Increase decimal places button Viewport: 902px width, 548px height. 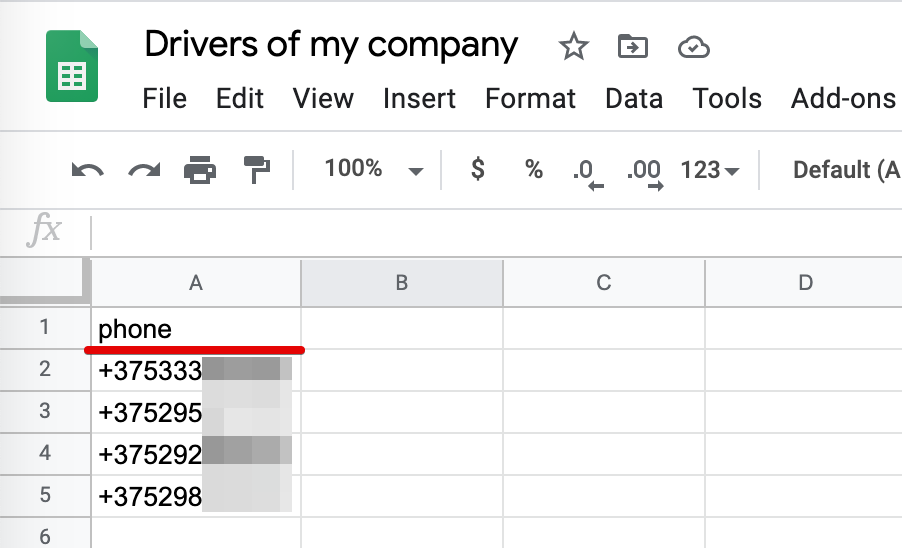(x=645, y=171)
